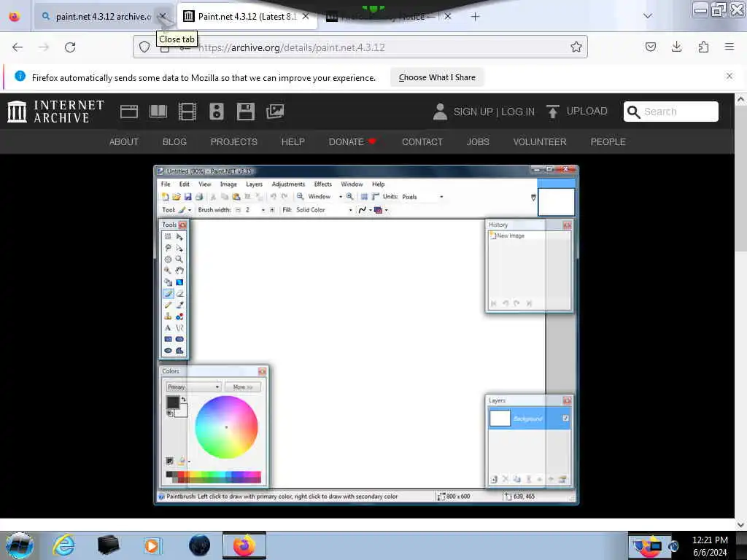
Task: Click the Zoom magnifier tool in Paint.NET Tools
Action: tap(179, 259)
